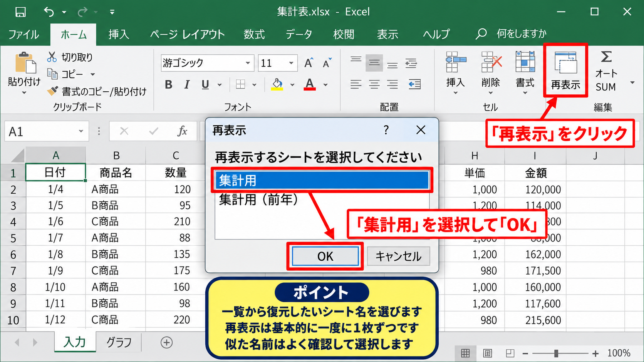The width and height of the screenshot is (644, 362).
Task: Decrease font size with small A icon
Action: [x=327, y=63]
